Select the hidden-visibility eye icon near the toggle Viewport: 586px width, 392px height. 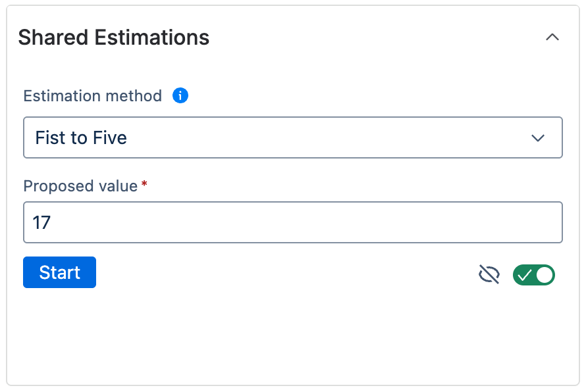[490, 275]
